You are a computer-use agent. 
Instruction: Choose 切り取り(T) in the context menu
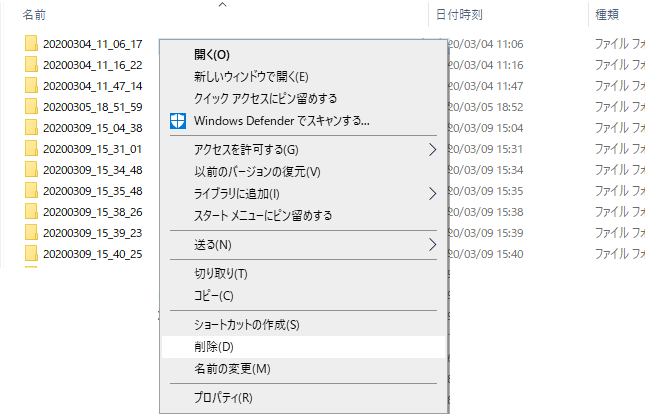pos(220,274)
